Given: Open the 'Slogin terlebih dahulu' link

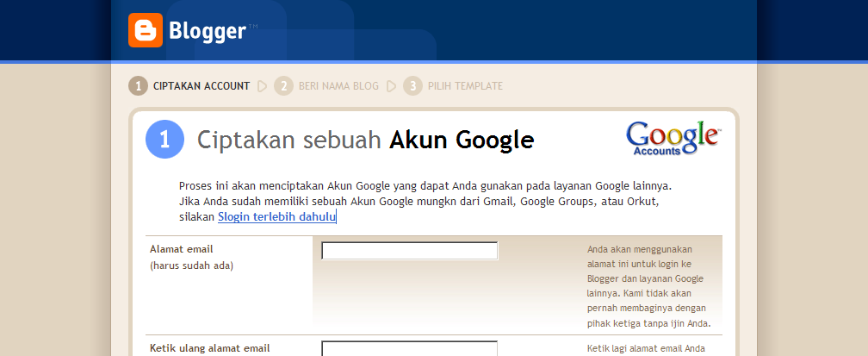Looking at the screenshot, I should click(x=276, y=217).
